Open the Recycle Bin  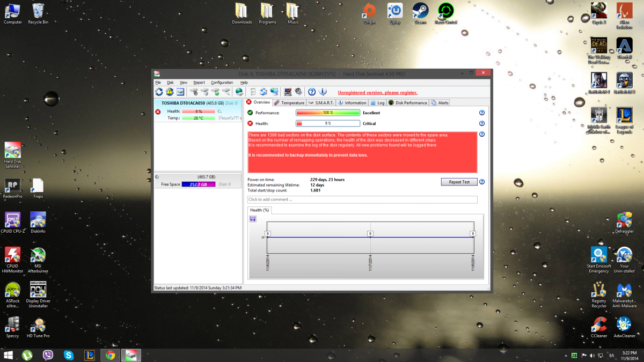(x=38, y=13)
